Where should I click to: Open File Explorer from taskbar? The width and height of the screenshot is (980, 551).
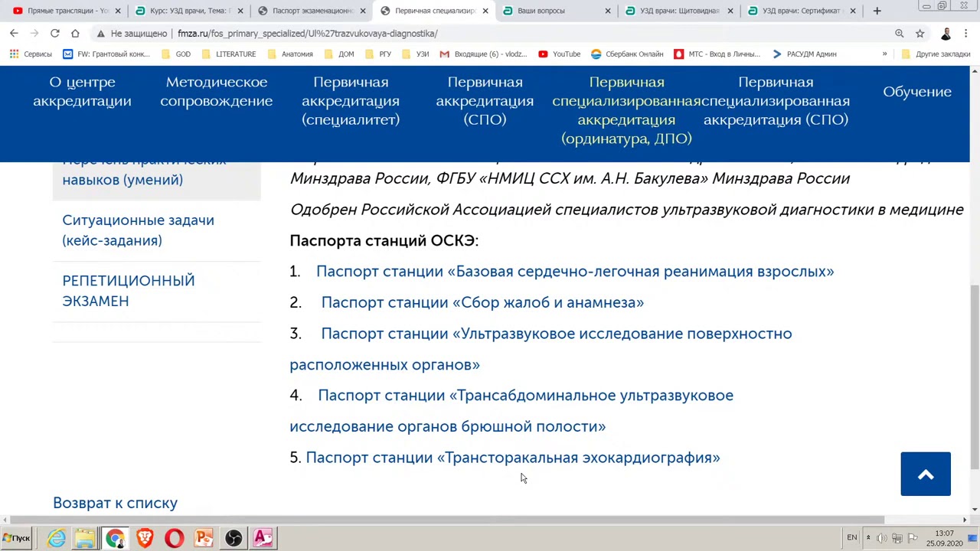(x=85, y=538)
